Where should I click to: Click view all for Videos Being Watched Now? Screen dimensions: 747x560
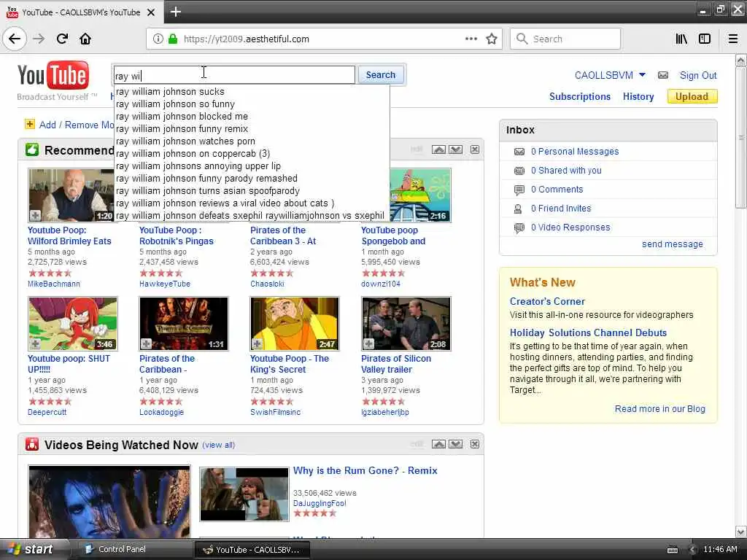coord(218,445)
